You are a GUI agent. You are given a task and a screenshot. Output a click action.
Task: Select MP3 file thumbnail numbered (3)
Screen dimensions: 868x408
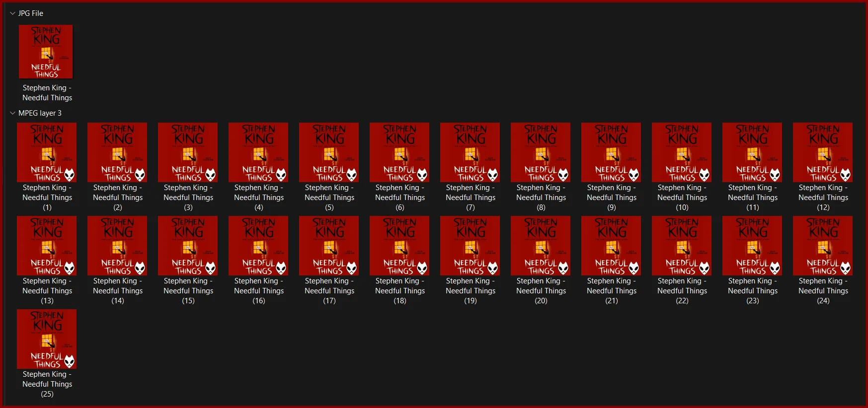pyautogui.click(x=188, y=152)
